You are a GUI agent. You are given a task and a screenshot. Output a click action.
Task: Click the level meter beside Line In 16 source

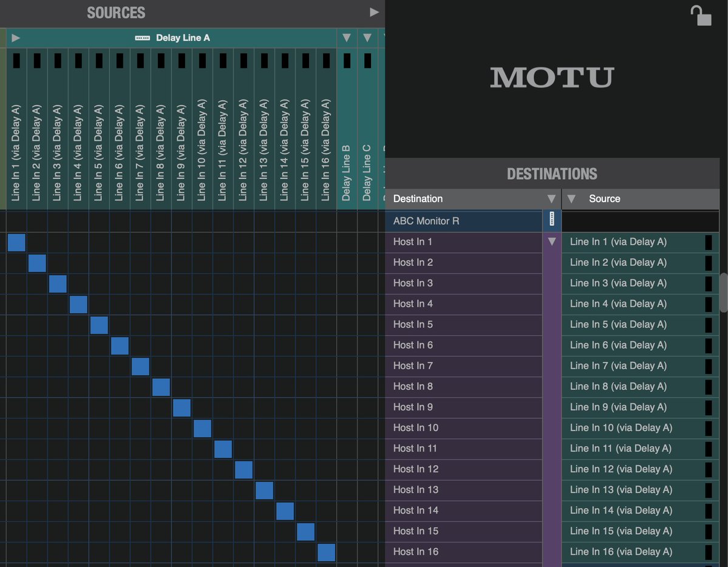709,552
